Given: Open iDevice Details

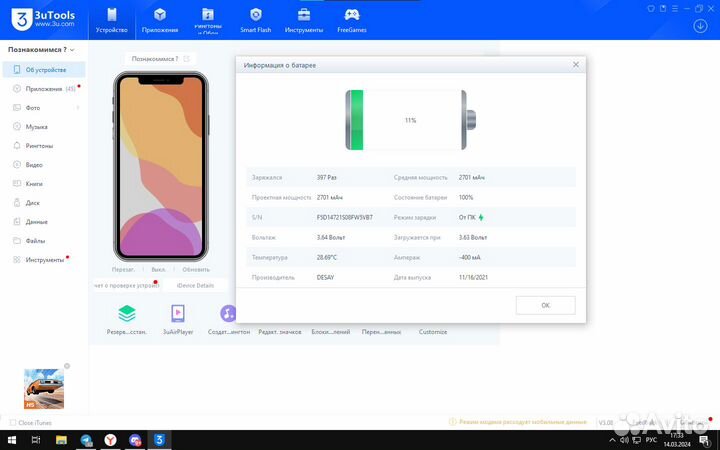Looking at the screenshot, I should tap(195, 285).
